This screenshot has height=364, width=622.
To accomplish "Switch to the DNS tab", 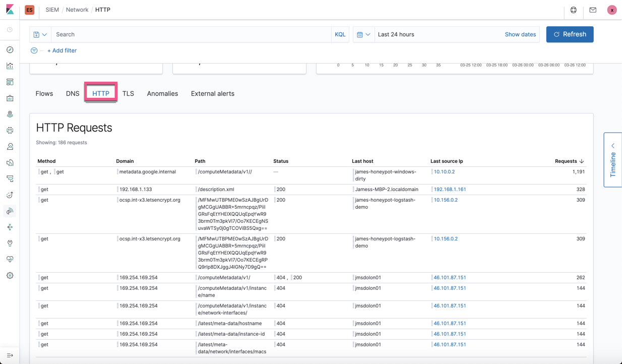I will point(73,93).
